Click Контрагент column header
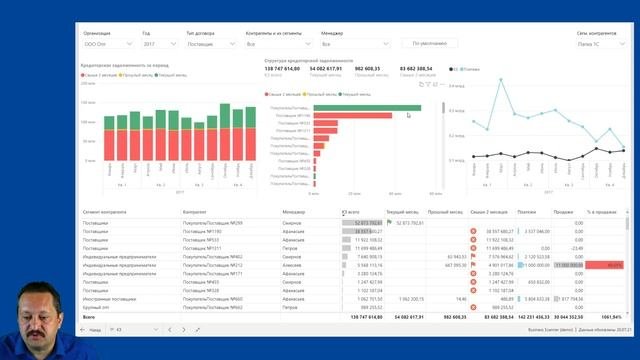The height and width of the screenshot is (360, 640). click(194, 212)
